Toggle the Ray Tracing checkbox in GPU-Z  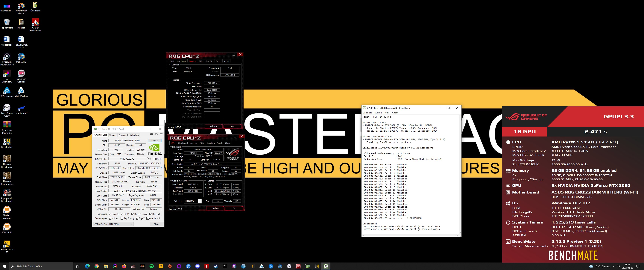122,218
